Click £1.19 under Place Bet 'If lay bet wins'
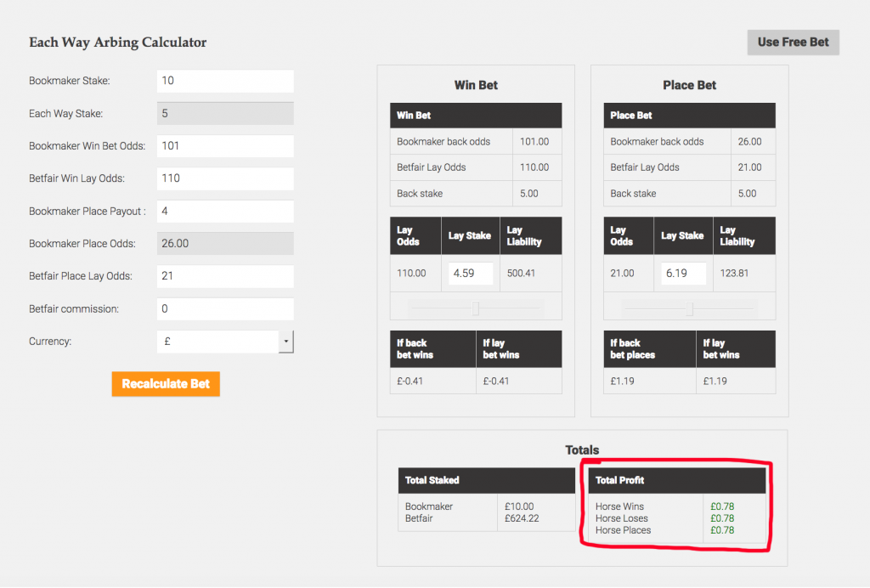This screenshot has height=588, width=870. pyautogui.click(x=715, y=381)
